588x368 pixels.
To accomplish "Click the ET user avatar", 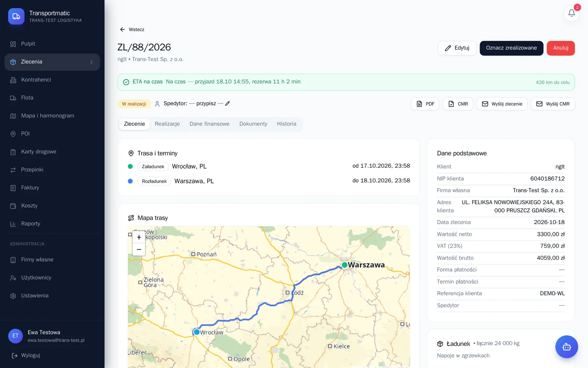I will [x=15, y=336].
